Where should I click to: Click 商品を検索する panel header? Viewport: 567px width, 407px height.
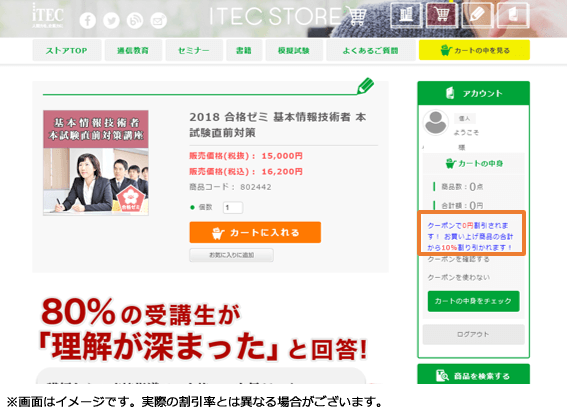[x=473, y=375]
